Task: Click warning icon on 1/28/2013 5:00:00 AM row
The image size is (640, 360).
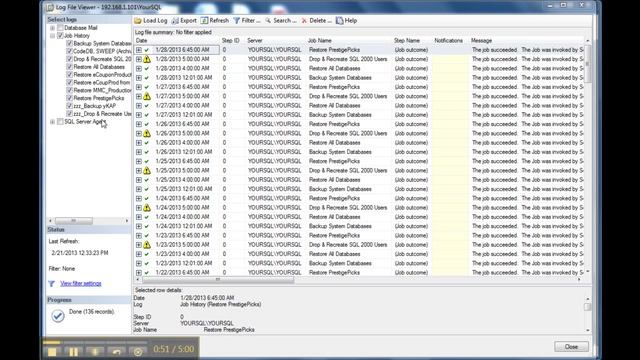Action: [147, 59]
